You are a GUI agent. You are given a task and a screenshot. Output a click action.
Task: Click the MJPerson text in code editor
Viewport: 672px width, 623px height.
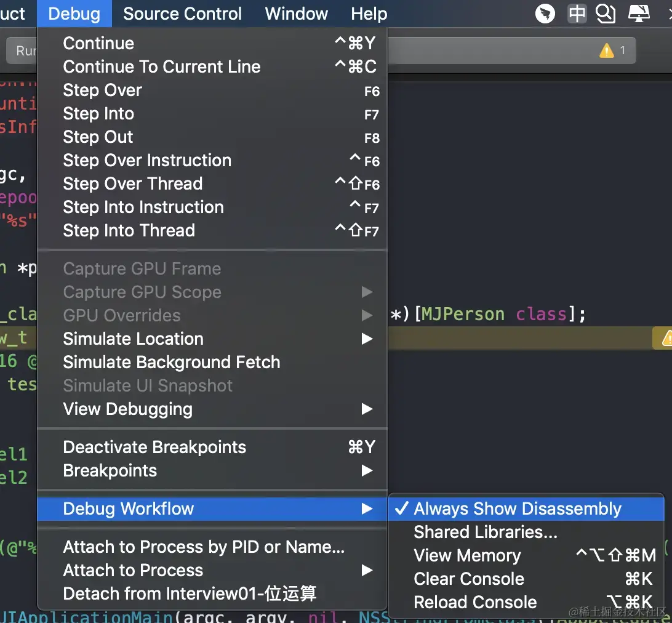463,315
